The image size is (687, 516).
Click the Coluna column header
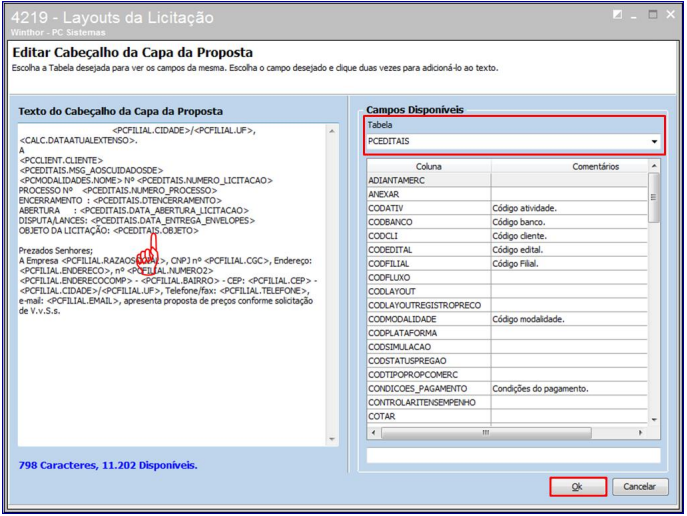428,166
